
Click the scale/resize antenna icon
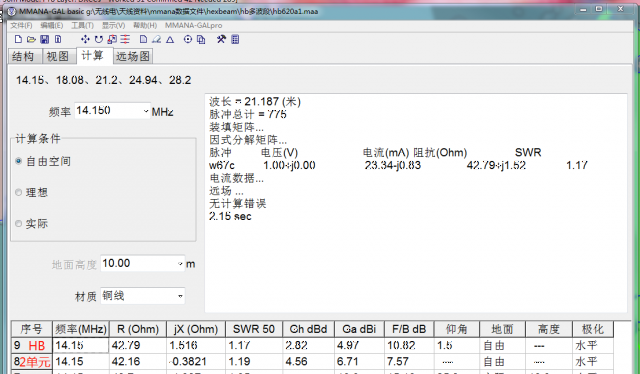(112, 39)
